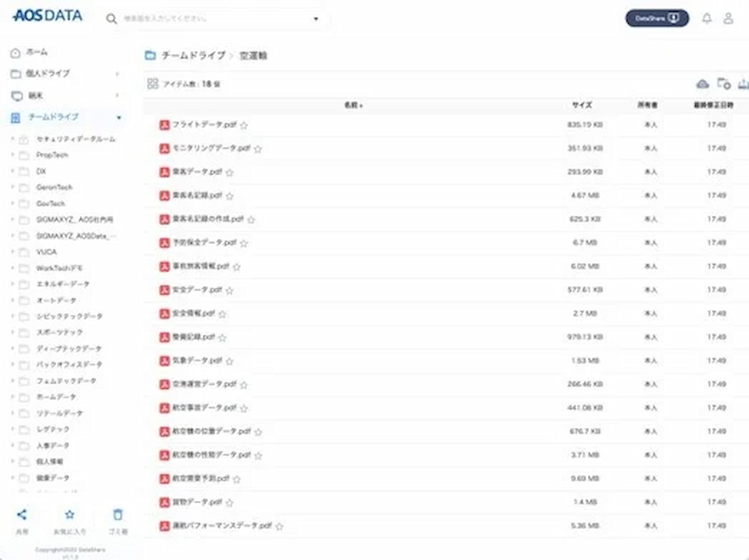Click the breadcrumb folder icon
Screen dimensions: 749x560
click(x=150, y=56)
